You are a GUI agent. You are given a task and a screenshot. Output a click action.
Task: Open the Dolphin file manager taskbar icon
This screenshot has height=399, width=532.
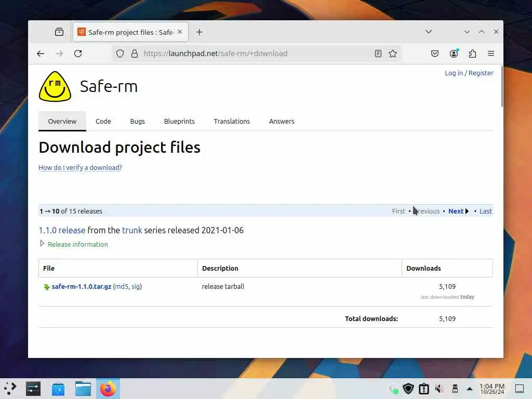click(x=83, y=389)
